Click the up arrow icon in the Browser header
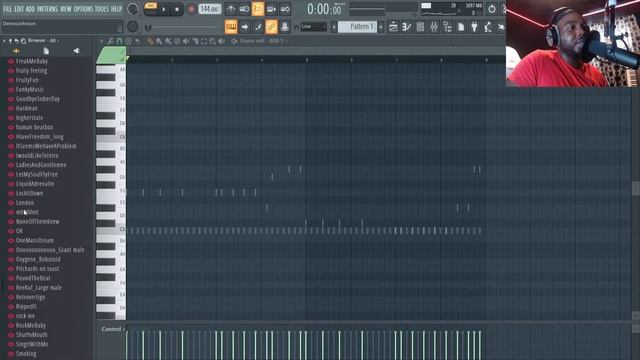 coord(10,41)
